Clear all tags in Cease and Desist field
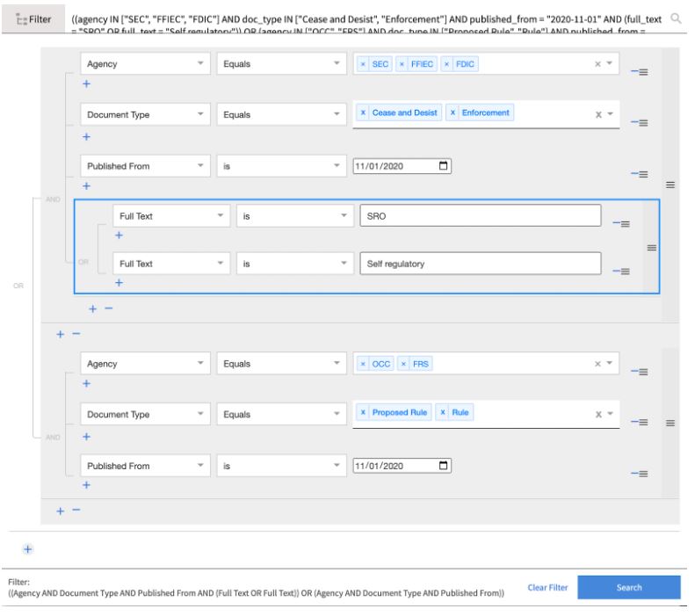 (x=598, y=115)
